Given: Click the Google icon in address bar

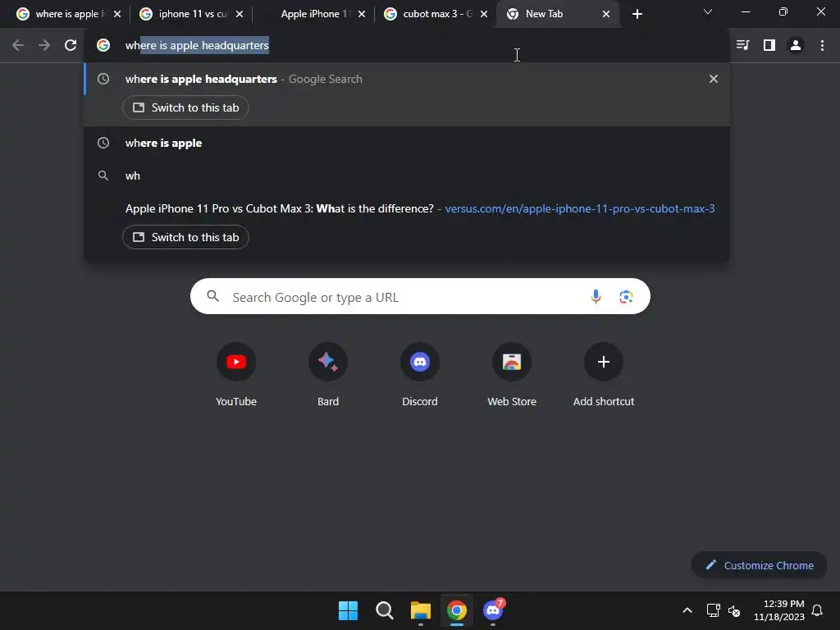Looking at the screenshot, I should 103,46.
